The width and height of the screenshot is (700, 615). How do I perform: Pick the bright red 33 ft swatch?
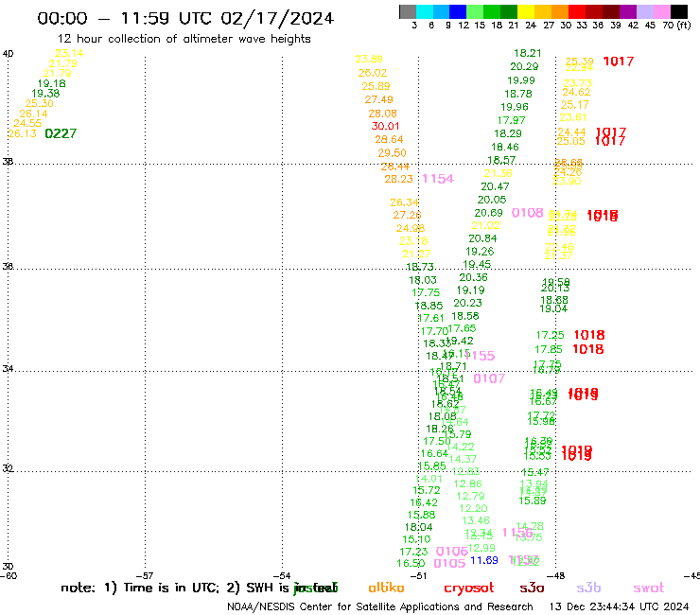click(576, 11)
